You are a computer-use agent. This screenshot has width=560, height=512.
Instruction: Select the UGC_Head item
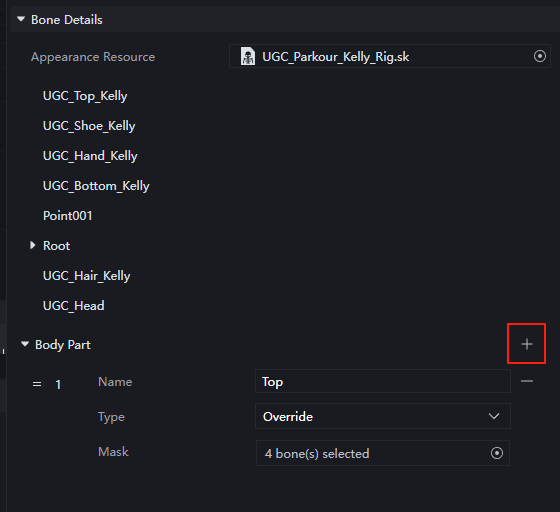(x=74, y=306)
